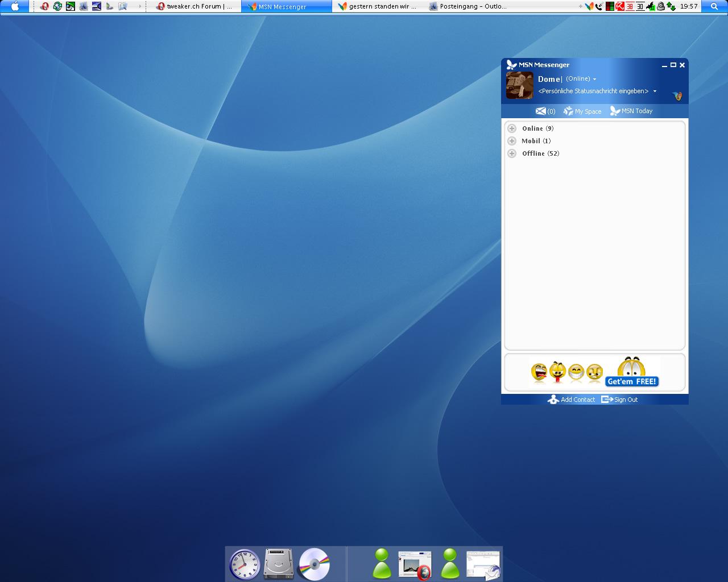
Task: Click the Dome profile display picture
Action: click(519, 85)
